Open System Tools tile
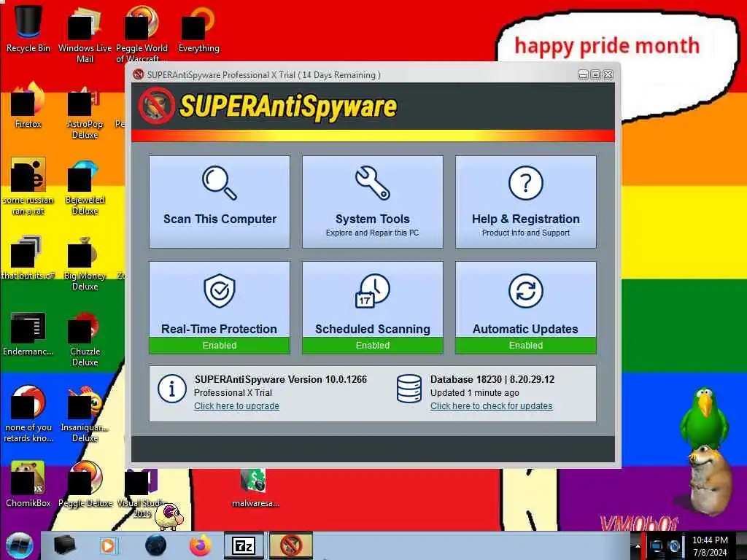 click(373, 201)
